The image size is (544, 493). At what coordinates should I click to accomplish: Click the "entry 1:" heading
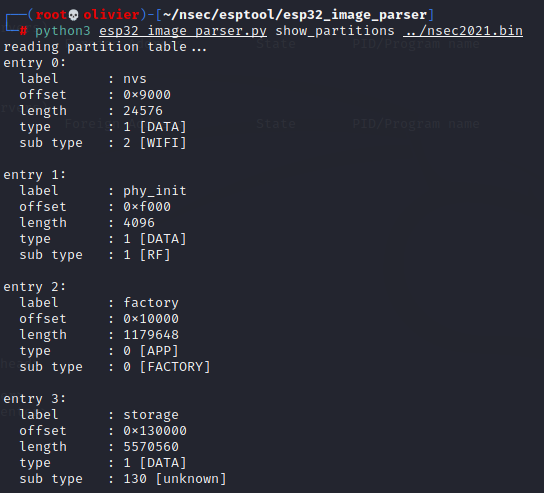click(x=34, y=175)
